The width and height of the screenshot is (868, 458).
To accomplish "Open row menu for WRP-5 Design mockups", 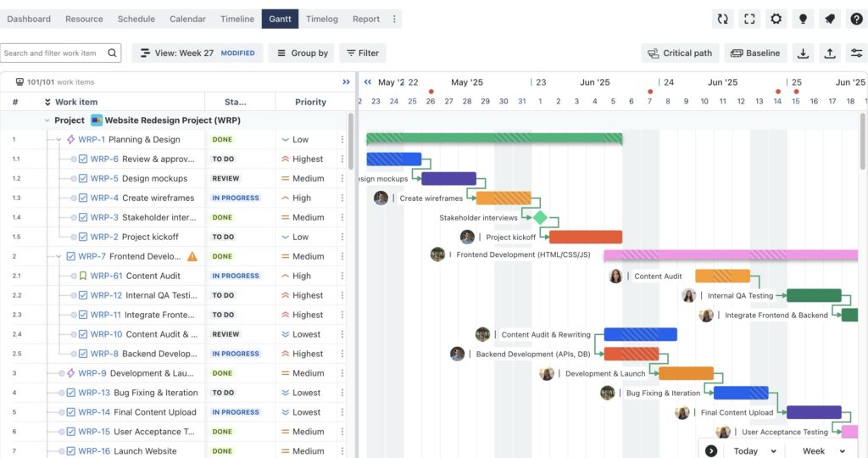I will [x=342, y=178].
